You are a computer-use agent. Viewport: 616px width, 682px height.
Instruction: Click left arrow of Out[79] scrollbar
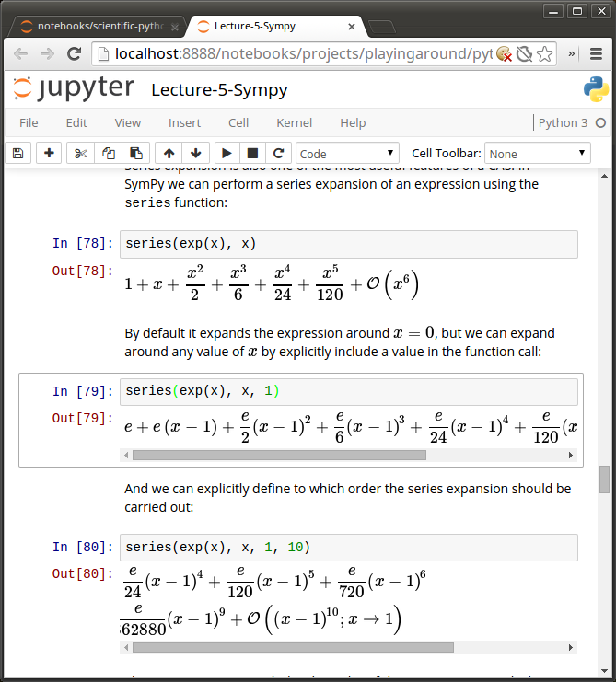pyautogui.click(x=126, y=455)
